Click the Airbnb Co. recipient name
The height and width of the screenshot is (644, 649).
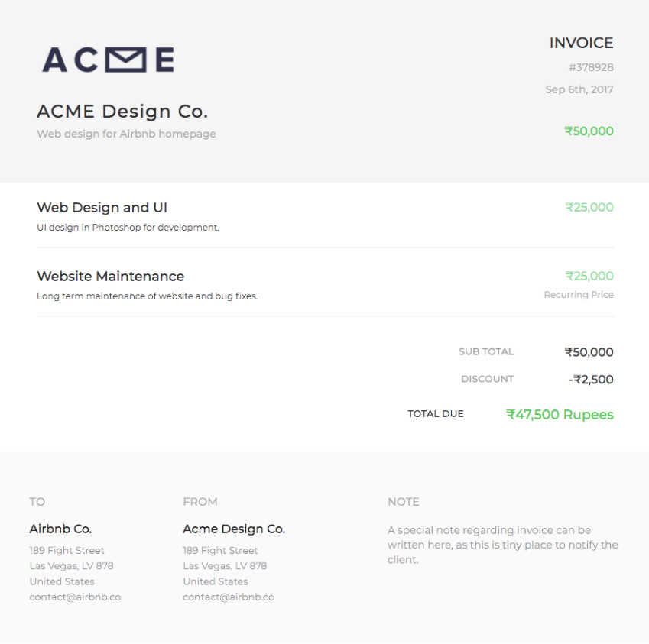[61, 529]
